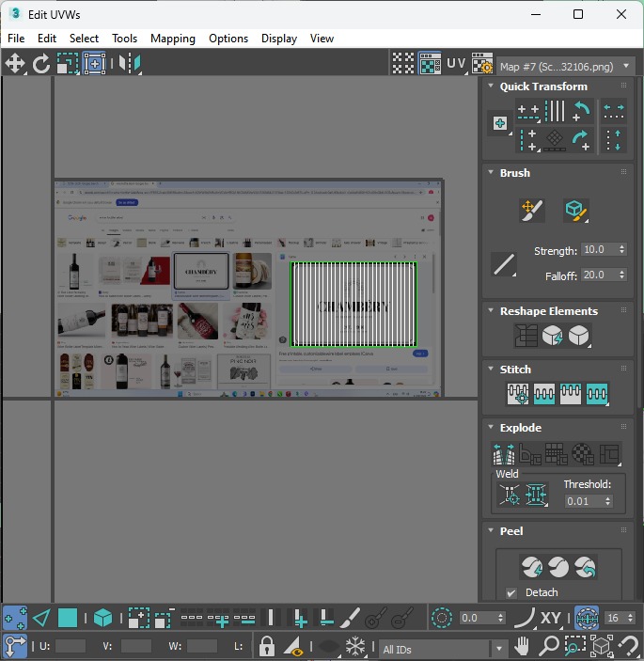Screen dimensions: 644x661
Task: Select the Rotate Selected Subobject tool
Action: [41, 64]
